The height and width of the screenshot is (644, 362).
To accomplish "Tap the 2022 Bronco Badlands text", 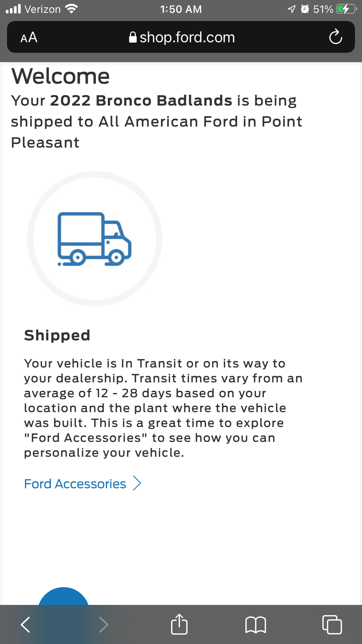I will point(141,101).
